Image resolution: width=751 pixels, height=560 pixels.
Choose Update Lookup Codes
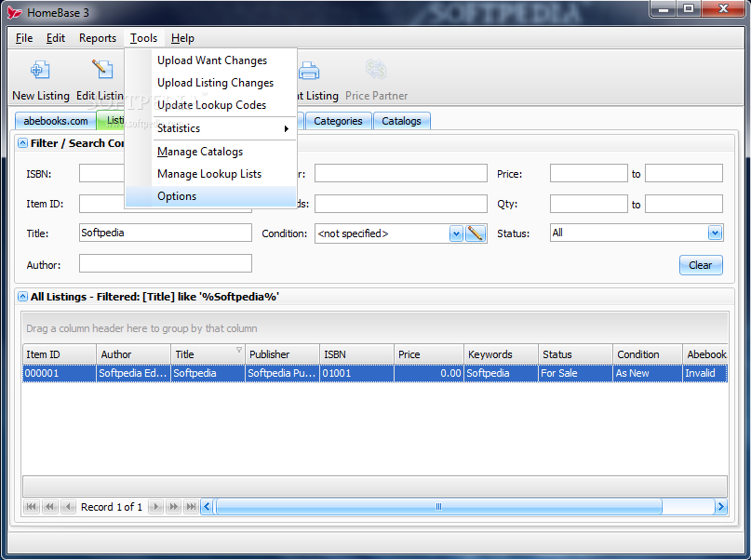[211, 105]
